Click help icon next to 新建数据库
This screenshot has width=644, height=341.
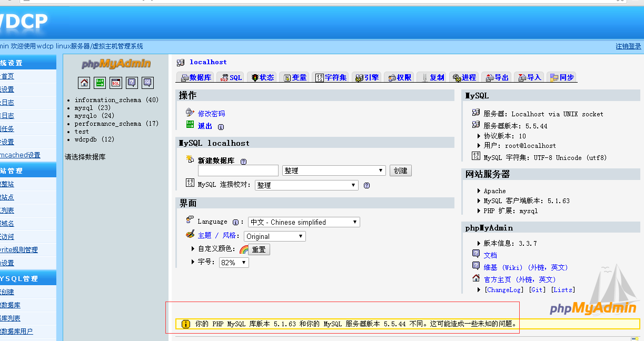tap(243, 162)
